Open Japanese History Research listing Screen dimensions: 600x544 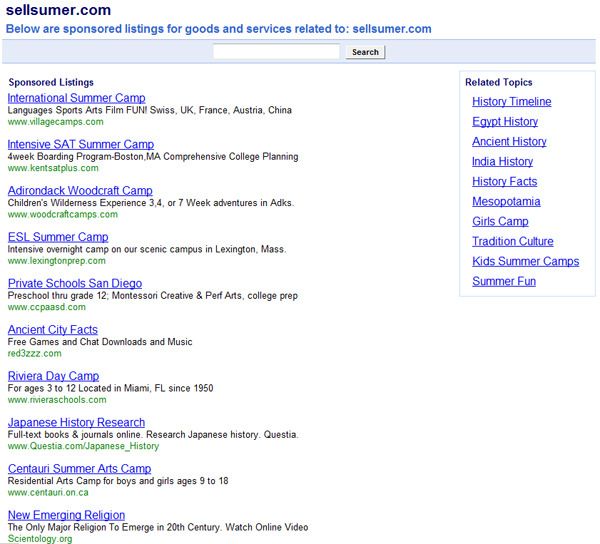(x=77, y=422)
